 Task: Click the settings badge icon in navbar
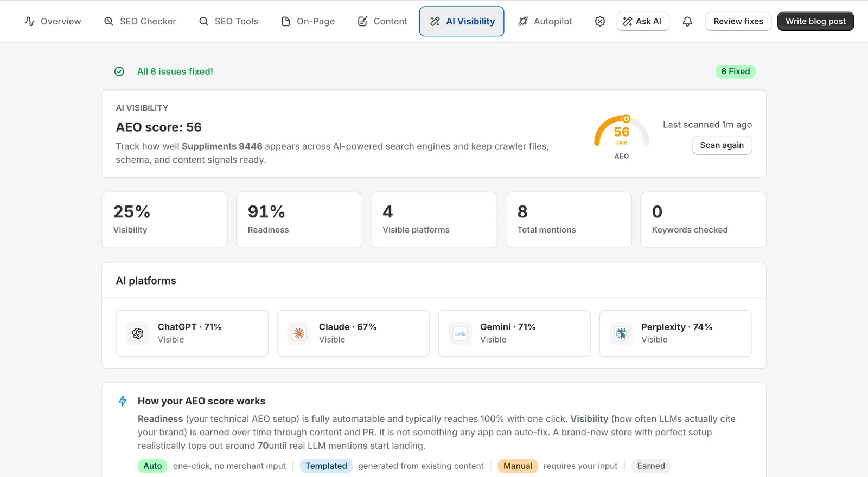[600, 21]
